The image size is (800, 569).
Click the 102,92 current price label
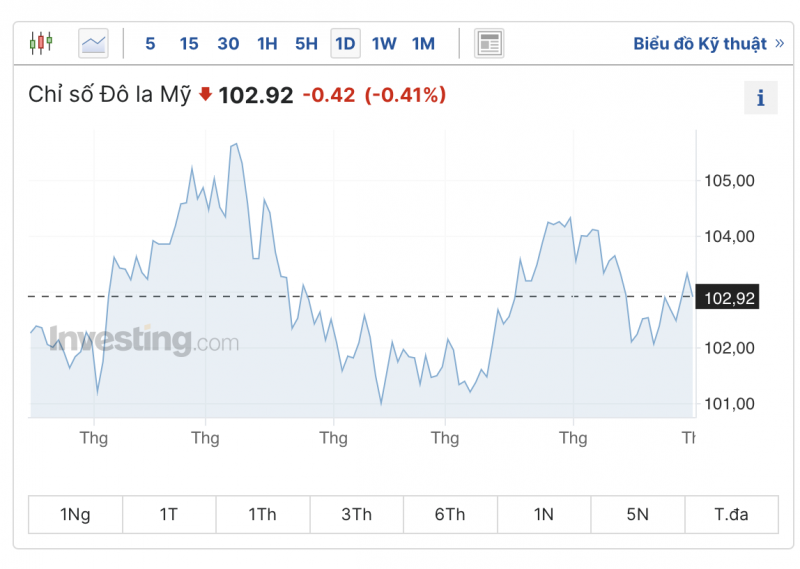[729, 298]
